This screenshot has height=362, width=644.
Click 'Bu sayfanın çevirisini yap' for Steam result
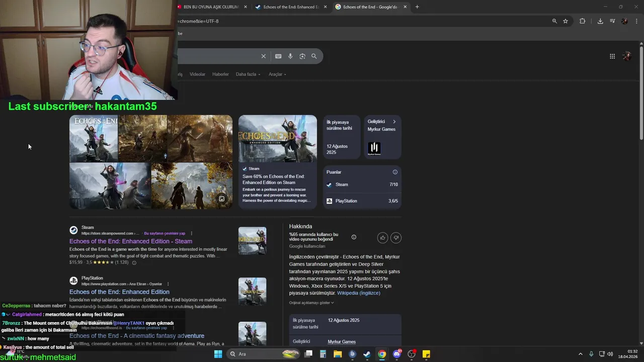pyautogui.click(x=165, y=233)
